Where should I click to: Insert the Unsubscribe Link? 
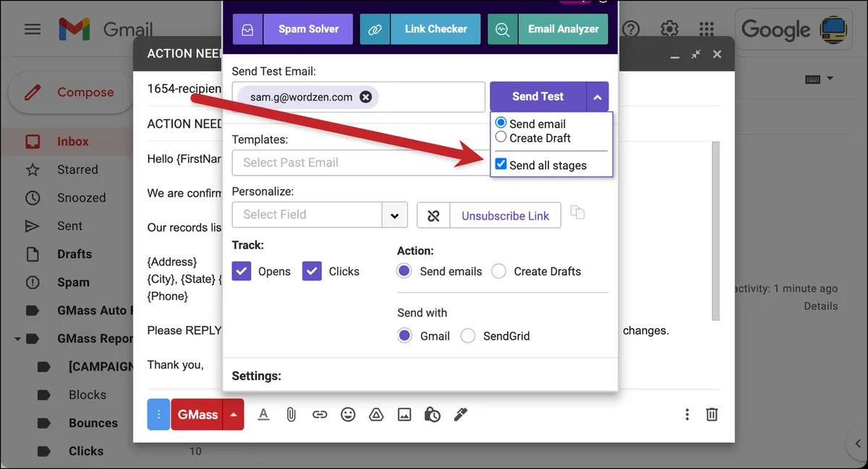click(x=505, y=215)
